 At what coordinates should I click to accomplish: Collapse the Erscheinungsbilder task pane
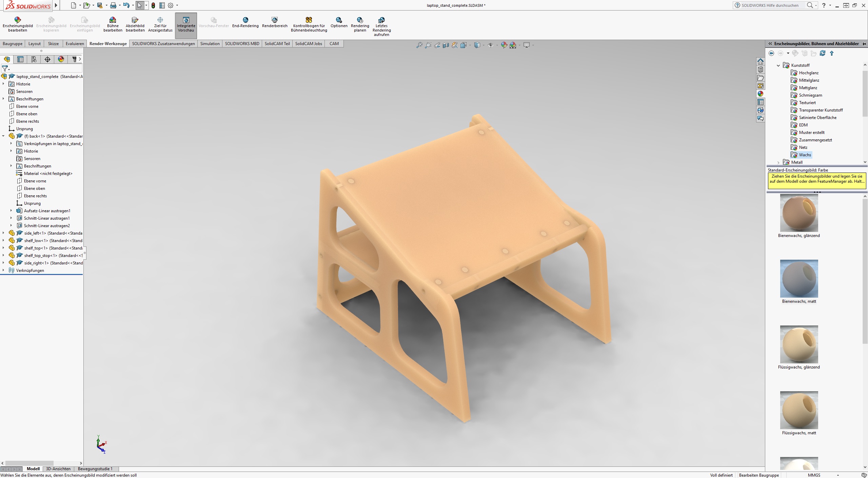770,44
